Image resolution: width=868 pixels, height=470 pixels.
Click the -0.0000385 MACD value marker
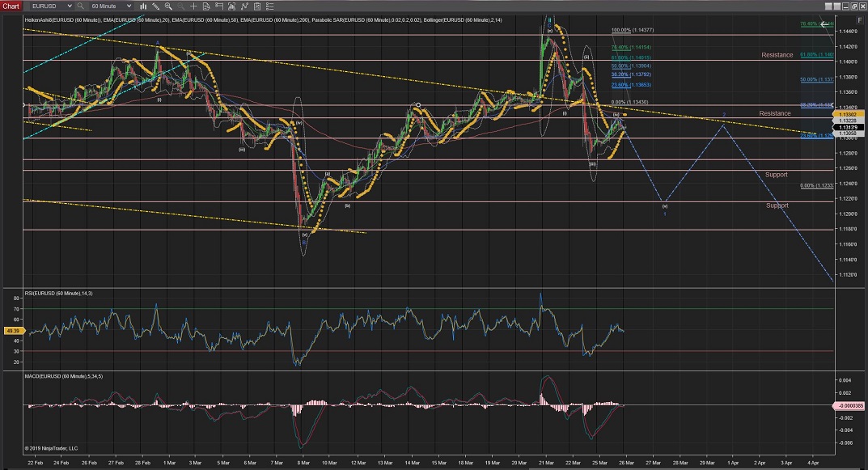tap(848, 406)
